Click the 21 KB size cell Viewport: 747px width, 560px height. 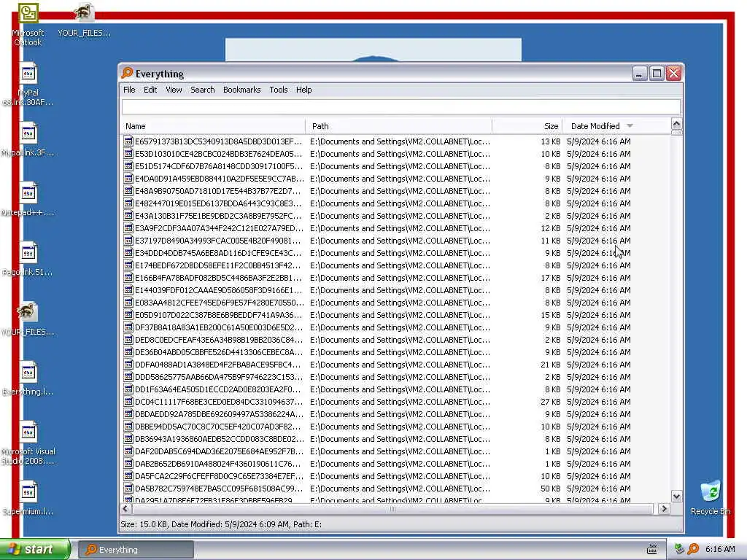coord(550,365)
